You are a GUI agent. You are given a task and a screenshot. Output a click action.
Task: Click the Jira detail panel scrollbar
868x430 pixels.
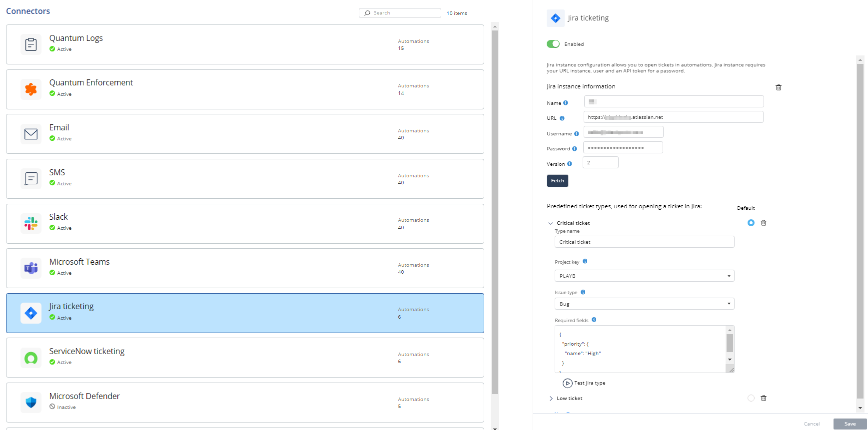pos(860,231)
